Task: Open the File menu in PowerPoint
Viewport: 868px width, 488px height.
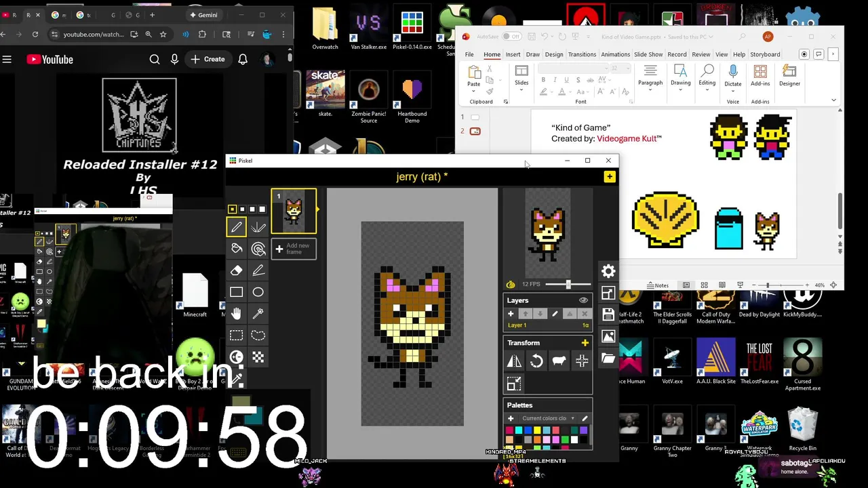Action: (x=469, y=54)
